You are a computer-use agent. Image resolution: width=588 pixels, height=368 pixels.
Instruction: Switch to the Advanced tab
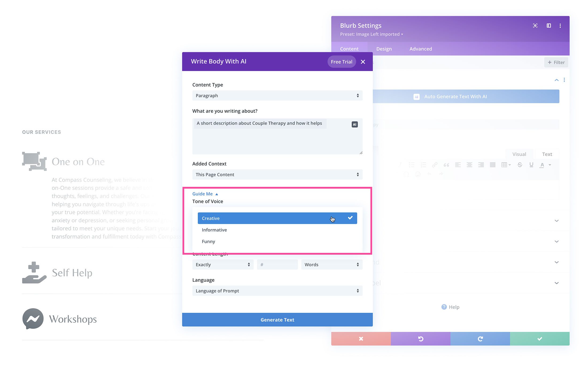click(420, 48)
